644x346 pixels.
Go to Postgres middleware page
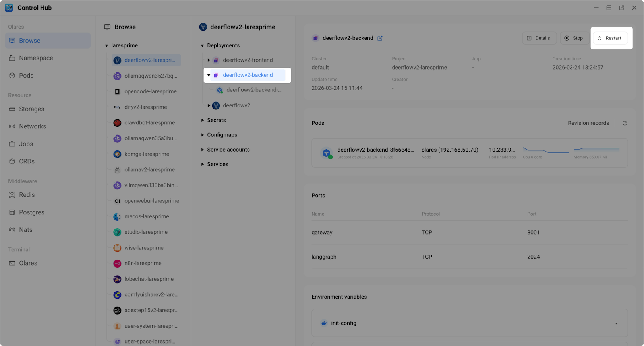click(x=31, y=212)
